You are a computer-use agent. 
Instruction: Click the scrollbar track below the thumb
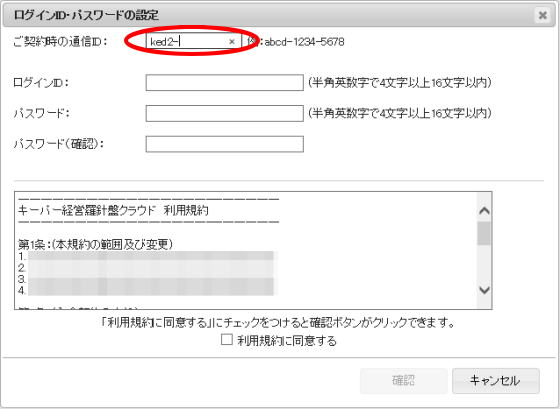(484, 264)
